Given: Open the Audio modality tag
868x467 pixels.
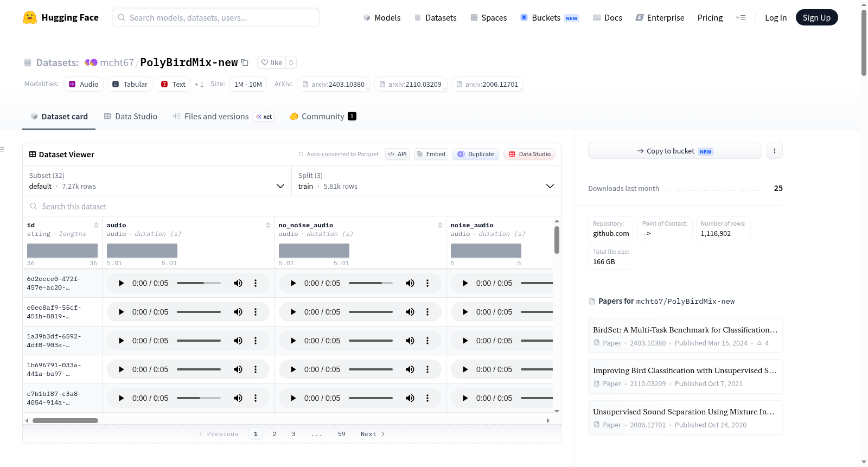Looking at the screenshot, I should pos(84,84).
